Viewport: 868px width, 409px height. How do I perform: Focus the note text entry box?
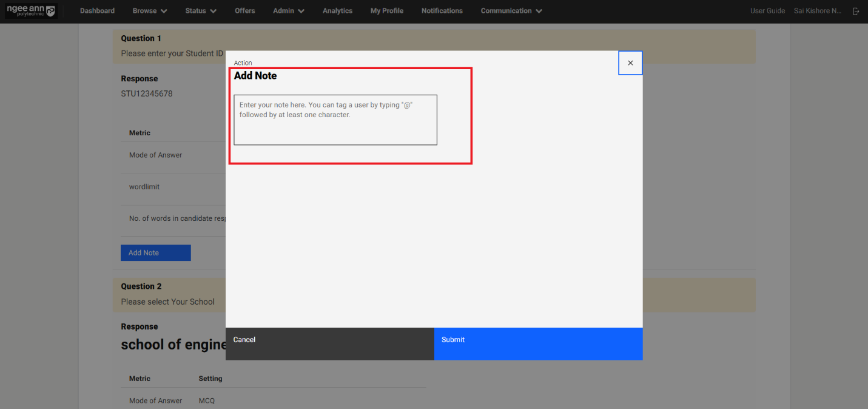[335, 120]
